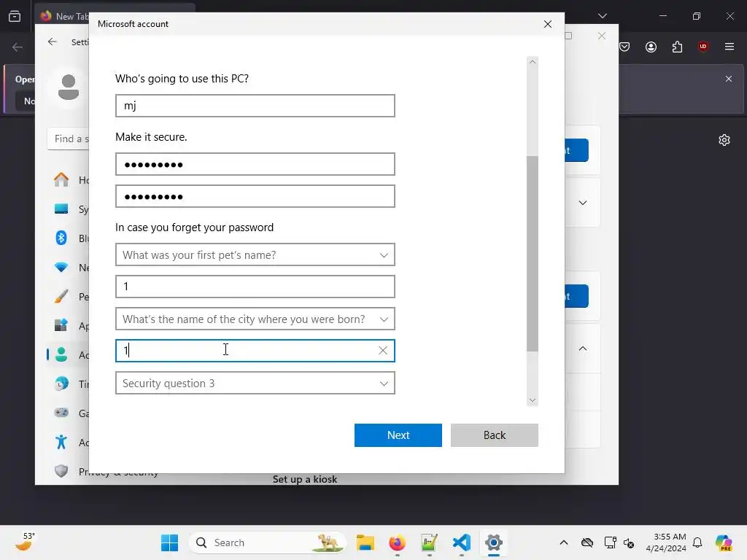This screenshot has height=560, width=747.
Task: Select the Accounts icon in Settings sidebar
Action: point(61,355)
